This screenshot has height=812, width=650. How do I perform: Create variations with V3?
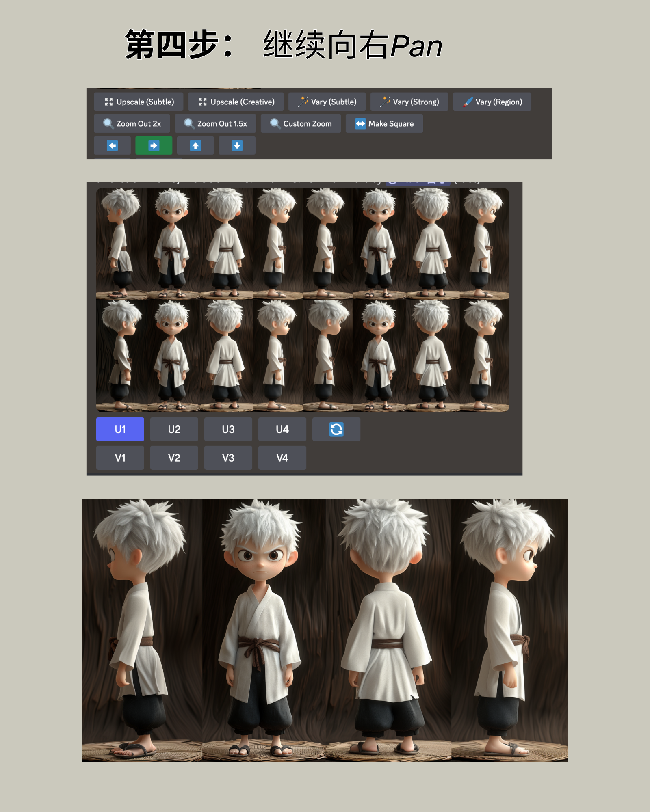[x=228, y=458]
